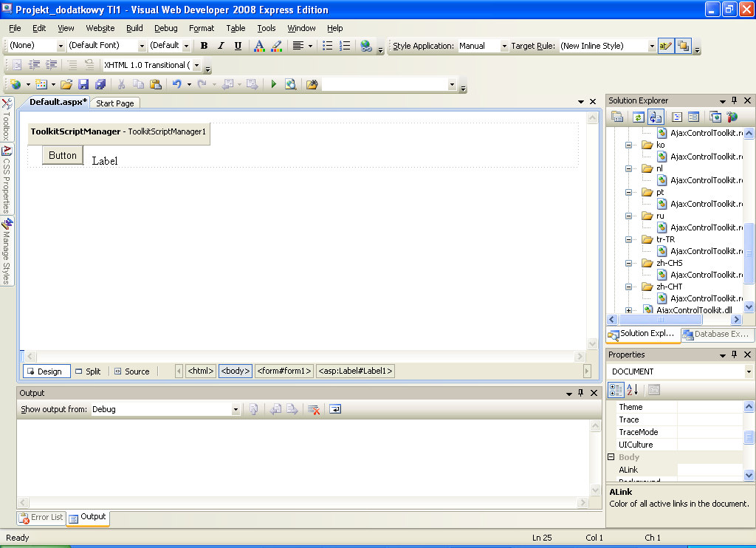
Task: Open the Show output from Debug dropdown
Action: (x=236, y=410)
